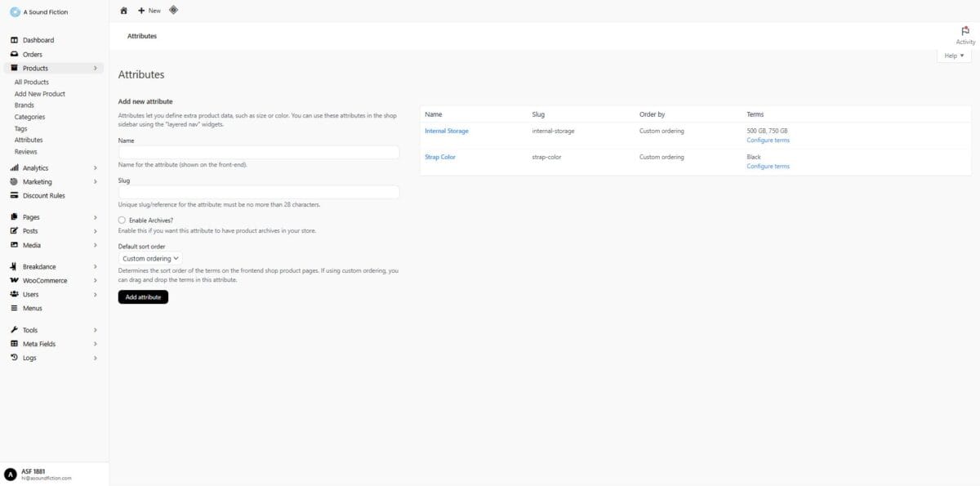Click the home icon in top toolbar
The height and width of the screenshot is (486, 980).
point(122,10)
